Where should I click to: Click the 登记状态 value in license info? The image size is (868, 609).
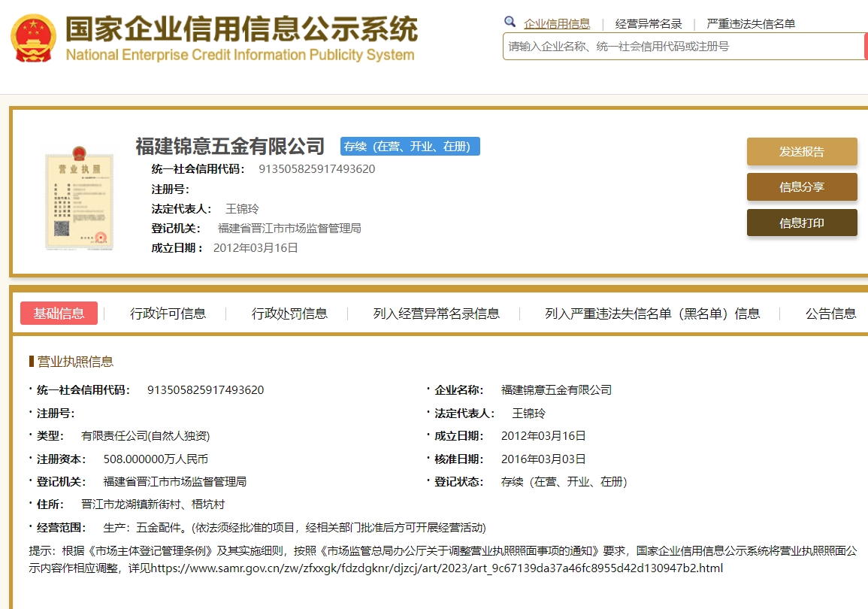click(564, 482)
